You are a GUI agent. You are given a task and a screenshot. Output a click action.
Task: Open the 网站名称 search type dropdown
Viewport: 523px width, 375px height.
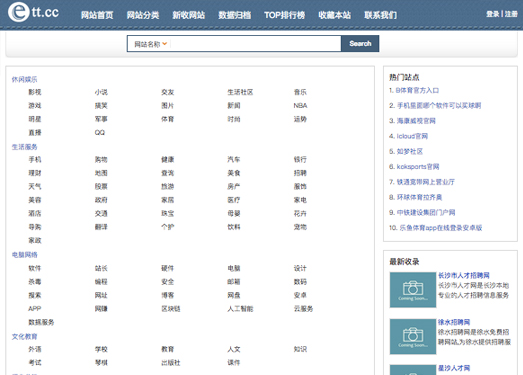click(150, 44)
